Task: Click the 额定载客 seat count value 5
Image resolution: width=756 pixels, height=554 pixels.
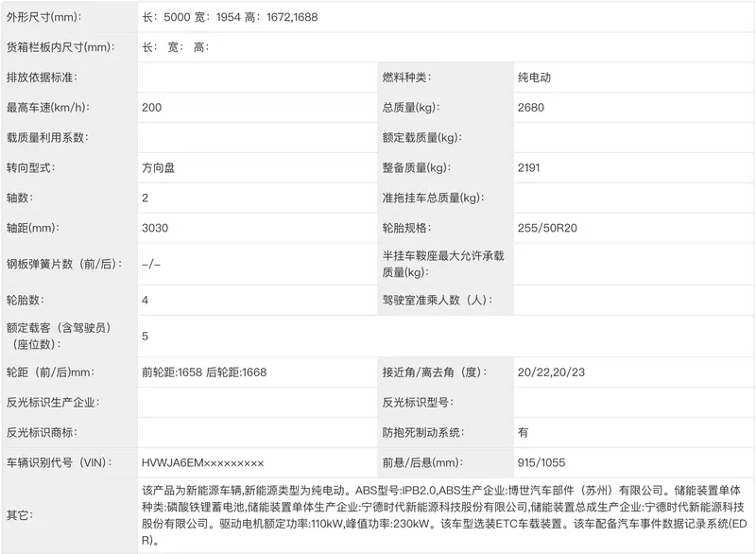Action: (x=145, y=336)
